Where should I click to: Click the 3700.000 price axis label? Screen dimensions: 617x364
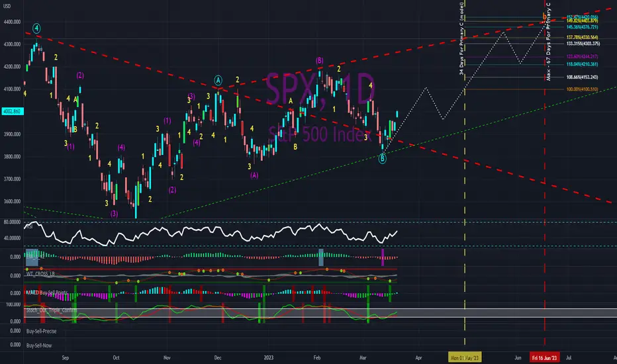(x=12, y=179)
